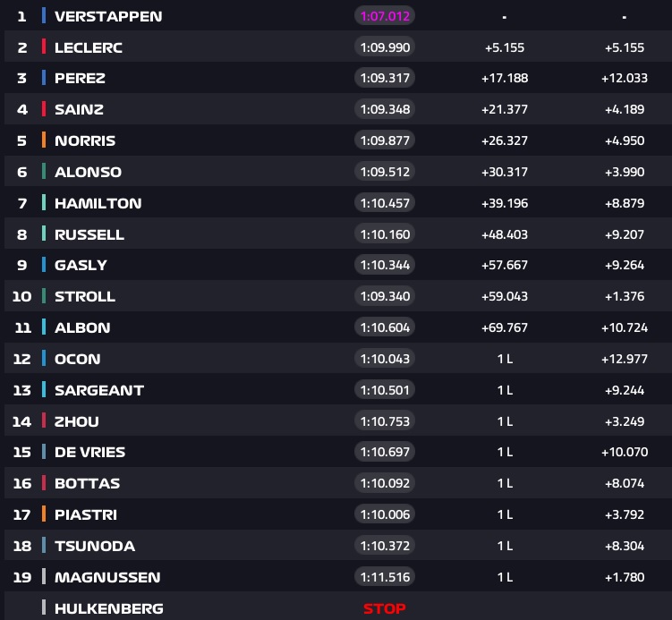Click Piastri's orange team color bar
The height and width of the screenshot is (620, 672).
coord(44,514)
